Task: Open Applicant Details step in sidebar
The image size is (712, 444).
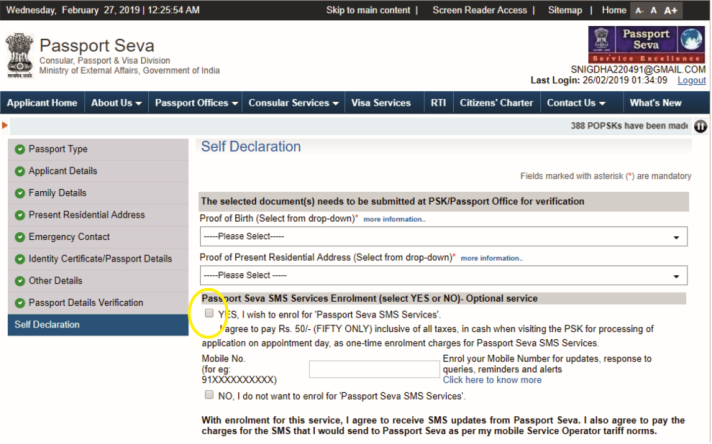Action: 98,171
